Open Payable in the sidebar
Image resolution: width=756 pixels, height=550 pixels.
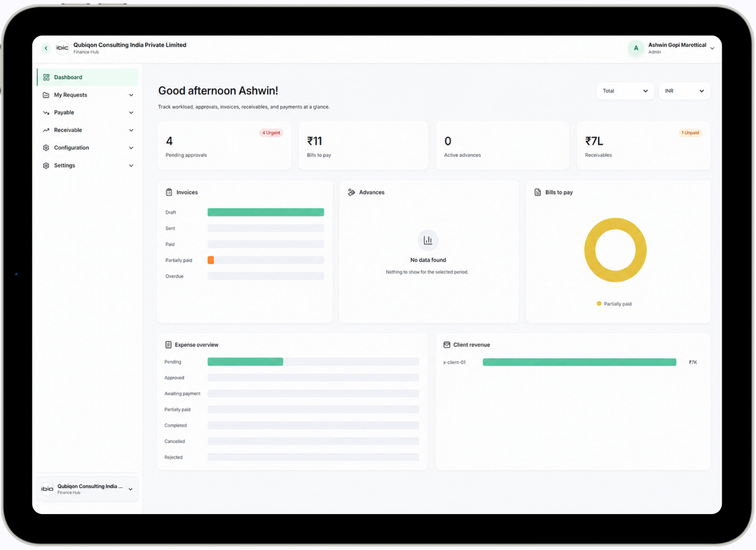point(87,113)
